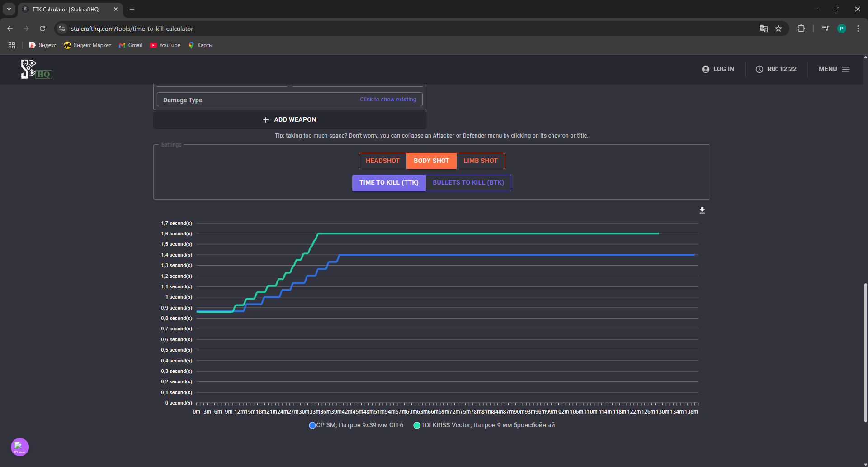Open the Яндекс bookmark
The image size is (868, 467).
43,45
